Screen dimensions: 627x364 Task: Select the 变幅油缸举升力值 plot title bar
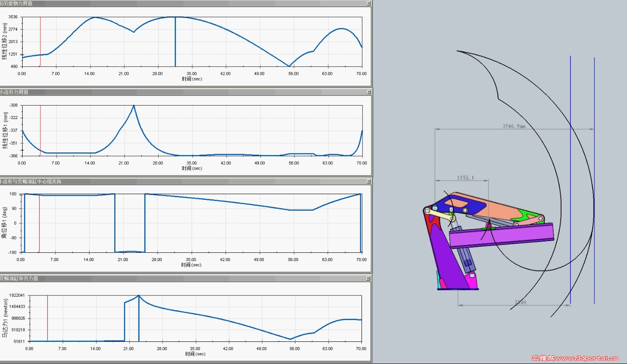point(186,278)
